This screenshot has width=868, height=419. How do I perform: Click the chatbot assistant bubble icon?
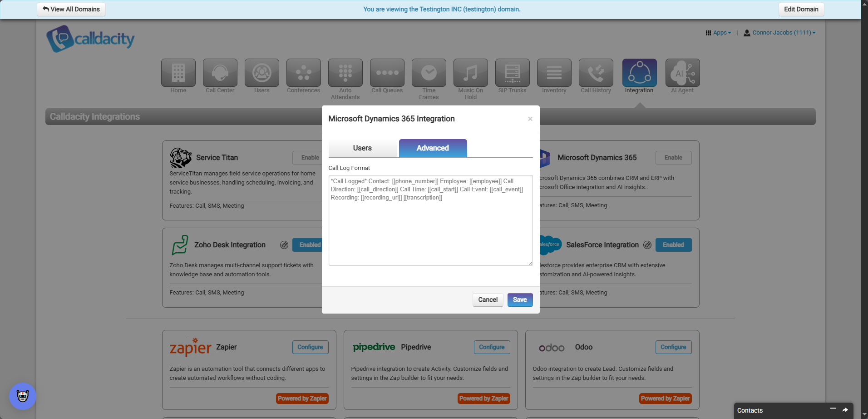[x=23, y=396]
